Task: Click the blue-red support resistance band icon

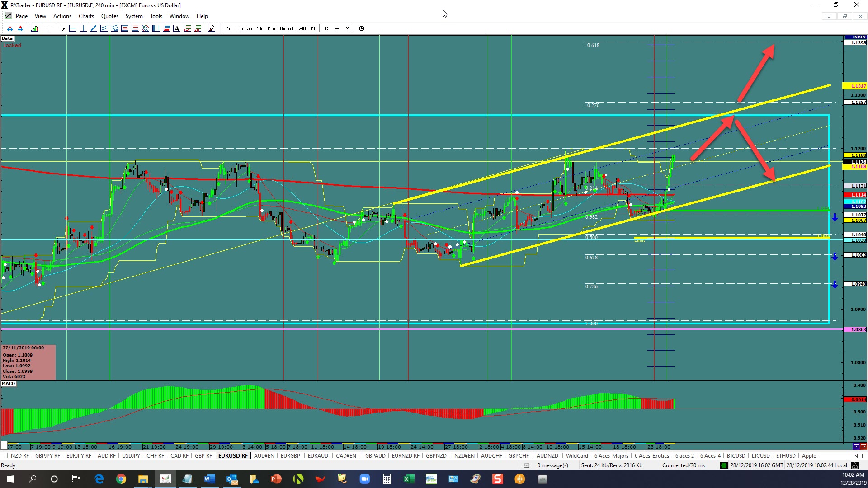Action: [x=166, y=28]
